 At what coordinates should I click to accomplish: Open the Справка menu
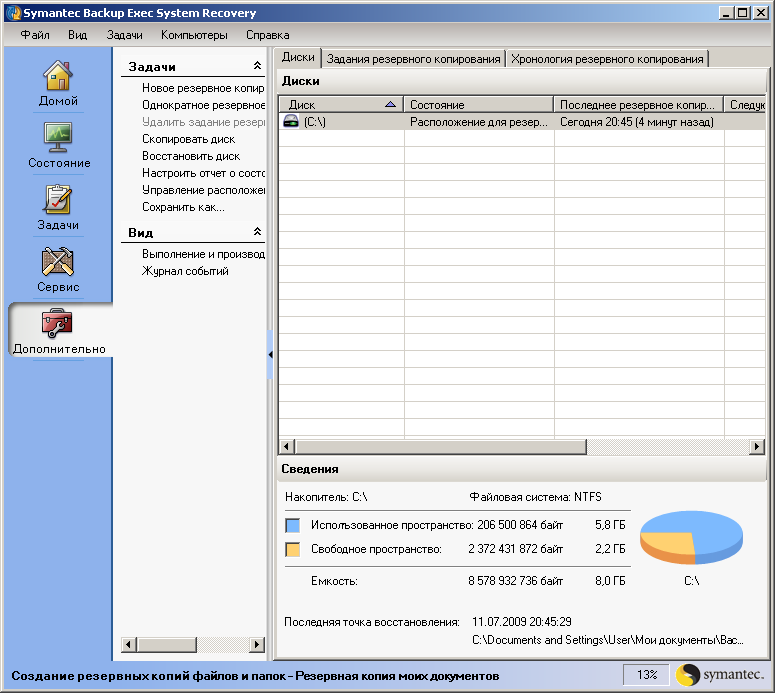point(267,35)
